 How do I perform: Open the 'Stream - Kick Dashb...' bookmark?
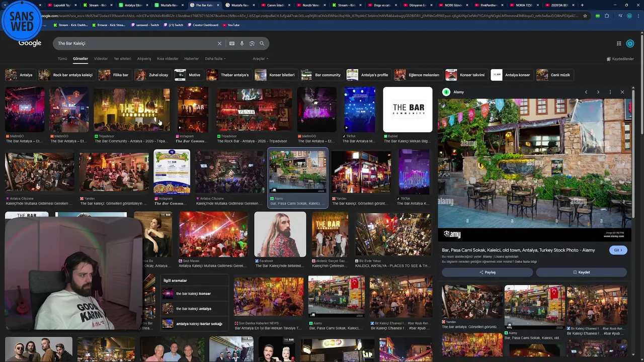click(x=70, y=25)
